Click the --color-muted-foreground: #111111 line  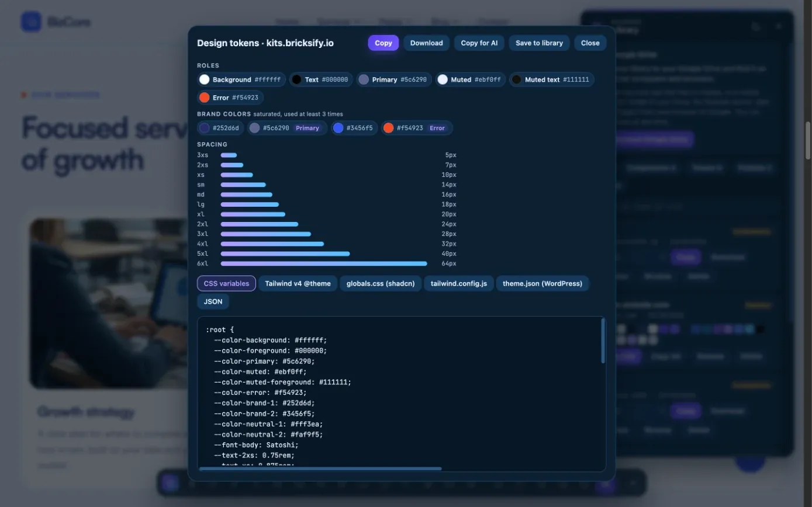282,382
